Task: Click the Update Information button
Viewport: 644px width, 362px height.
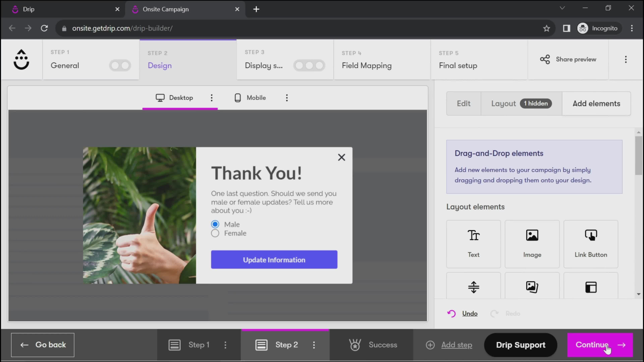Action: click(x=274, y=259)
